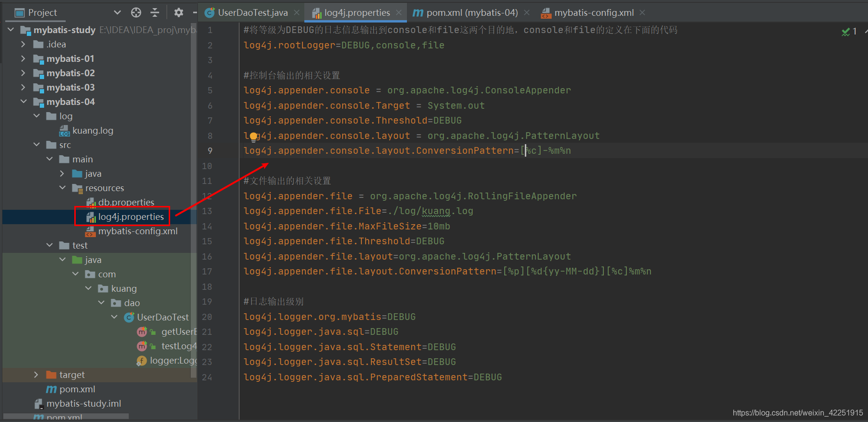
Task: Close the pom.xml (mybatis-04) tab
Action: (x=527, y=12)
